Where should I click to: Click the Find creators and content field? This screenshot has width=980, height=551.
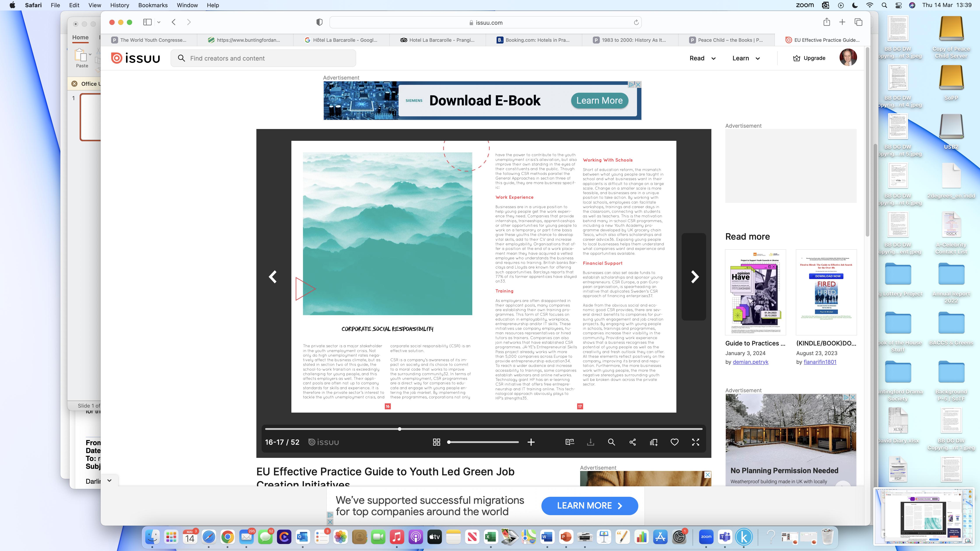(x=263, y=58)
